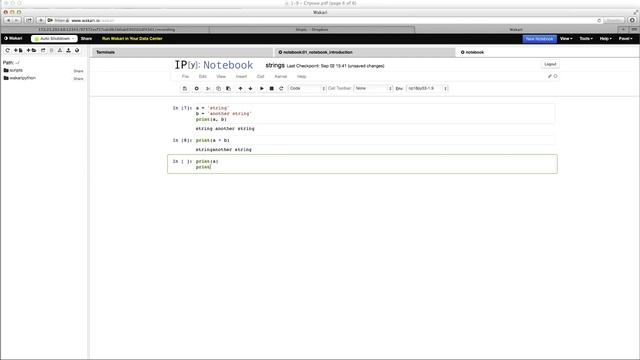
Task: Create a new file in sidebar toolbar
Action: coord(18,51)
